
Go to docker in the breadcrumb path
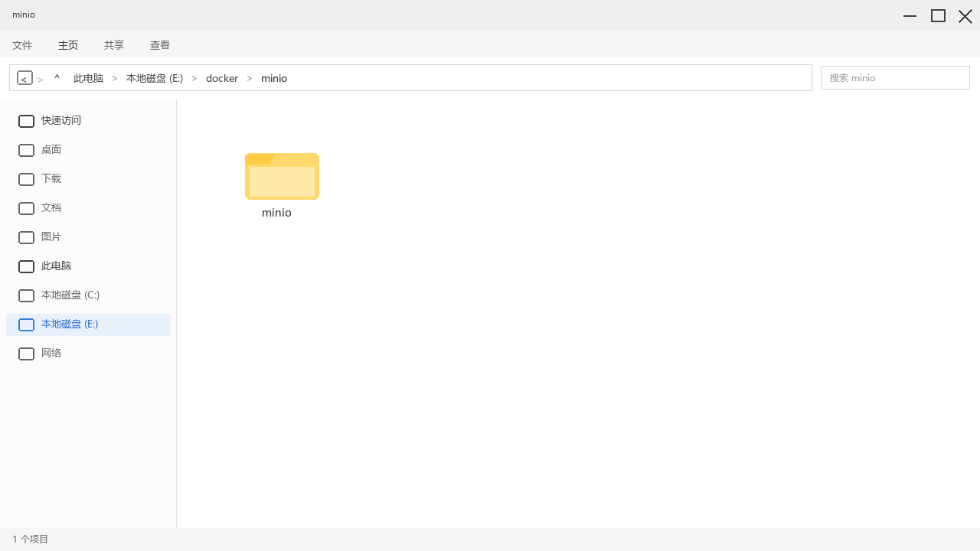(x=222, y=78)
